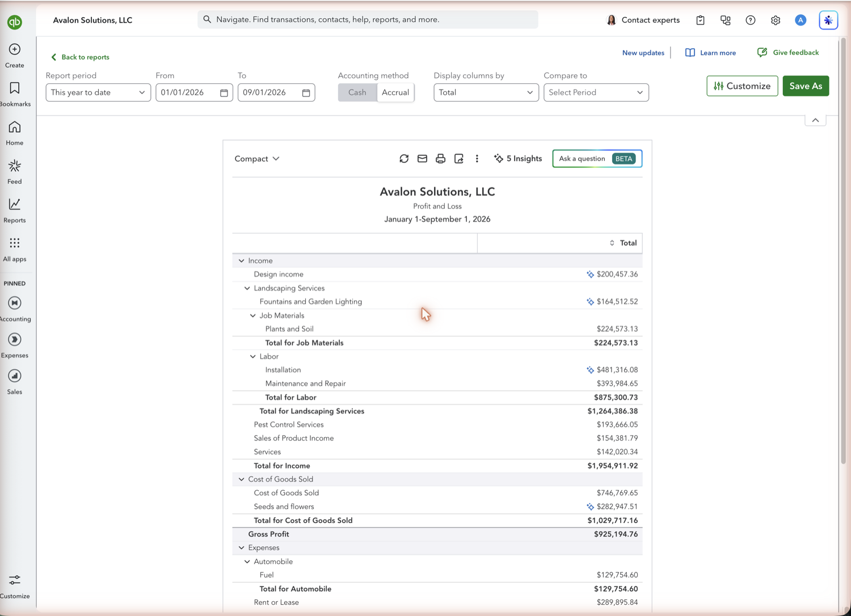Refresh the report
The height and width of the screenshot is (616, 851).
[404, 159]
